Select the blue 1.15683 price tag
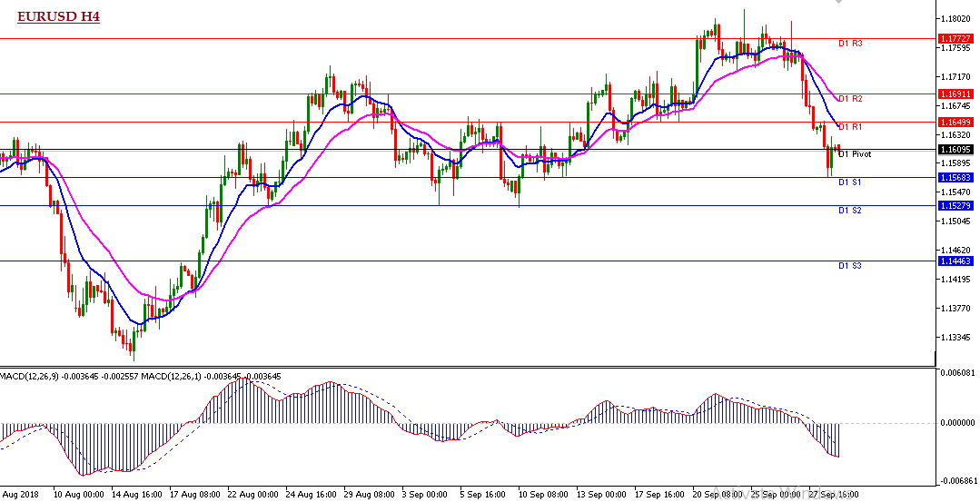This screenshot has width=980, height=502. pyautogui.click(x=957, y=177)
